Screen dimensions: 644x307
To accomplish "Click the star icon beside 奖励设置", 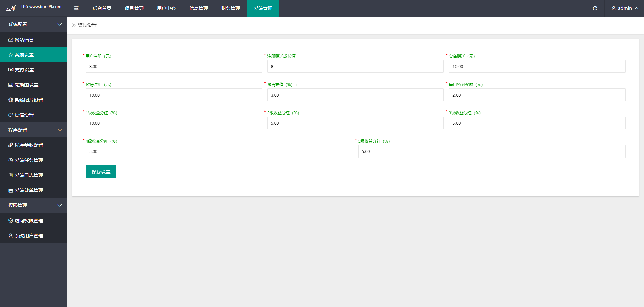I will click(11, 55).
